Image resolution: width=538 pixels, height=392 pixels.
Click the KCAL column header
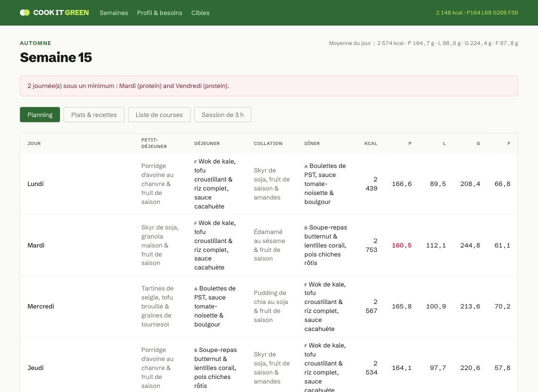point(371,143)
